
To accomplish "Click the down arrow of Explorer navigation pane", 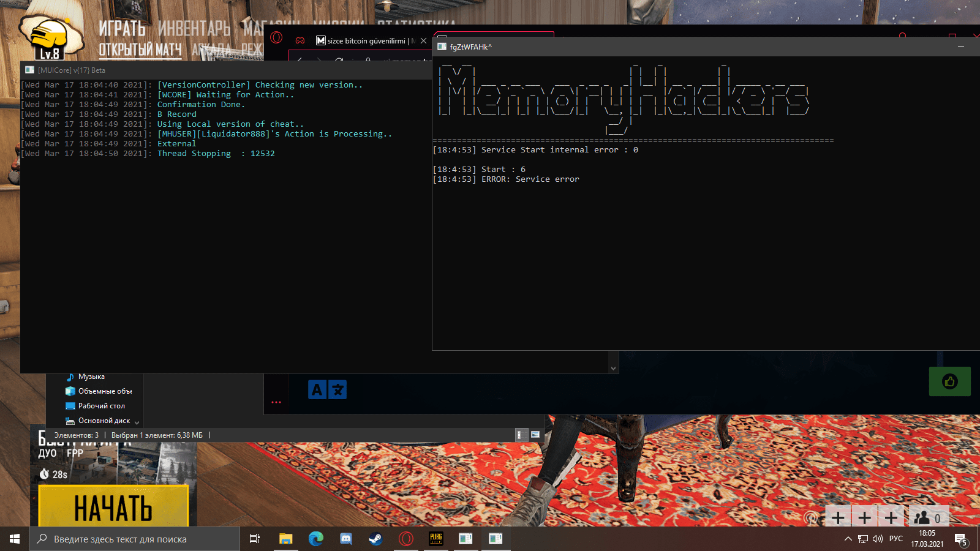I will tap(137, 422).
